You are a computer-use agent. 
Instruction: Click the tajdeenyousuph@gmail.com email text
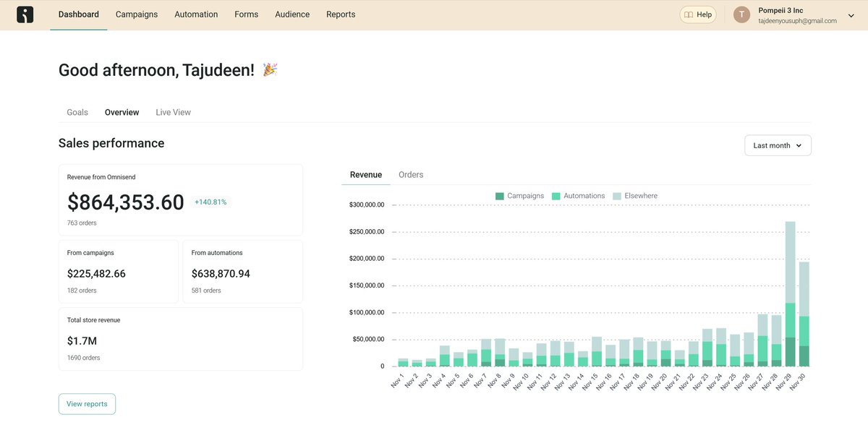[797, 21]
